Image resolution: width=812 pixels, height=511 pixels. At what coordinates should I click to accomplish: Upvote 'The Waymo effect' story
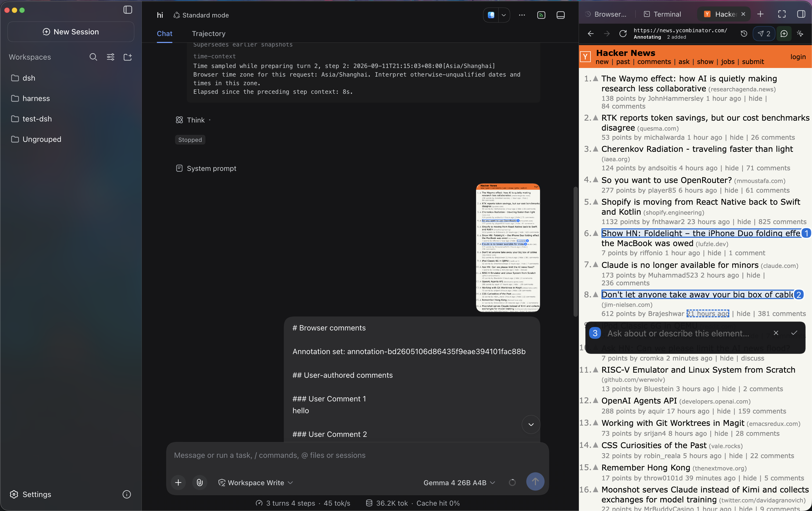(596, 79)
